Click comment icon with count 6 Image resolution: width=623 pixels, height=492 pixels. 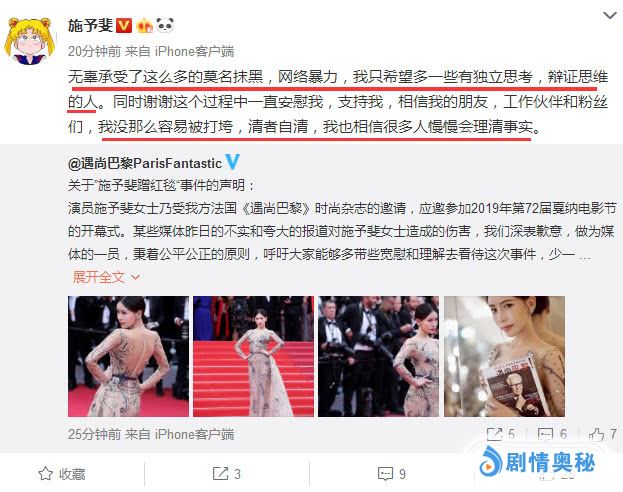(x=552, y=434)
